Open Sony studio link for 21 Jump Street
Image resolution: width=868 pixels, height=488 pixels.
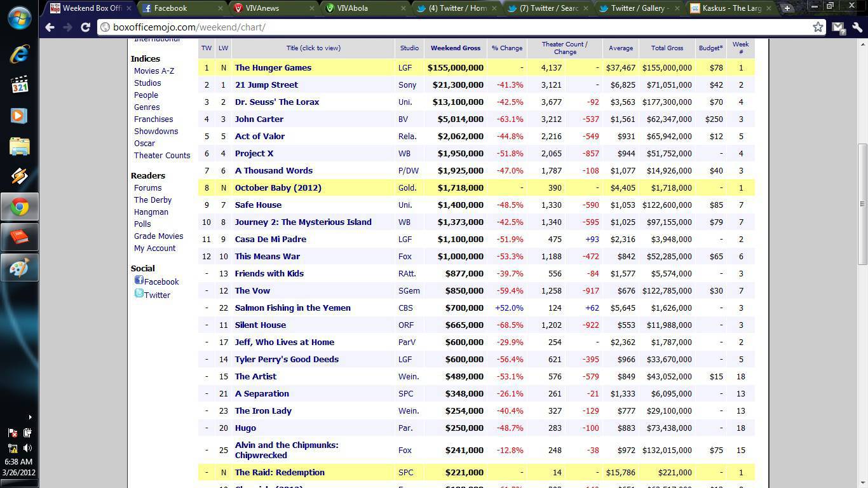pyautogui.click(x=407, y=85)
